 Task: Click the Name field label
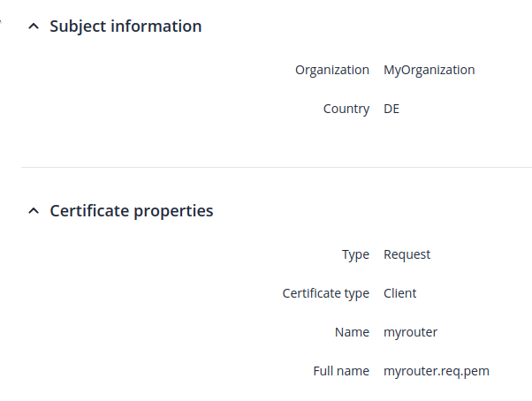(352, 332)
